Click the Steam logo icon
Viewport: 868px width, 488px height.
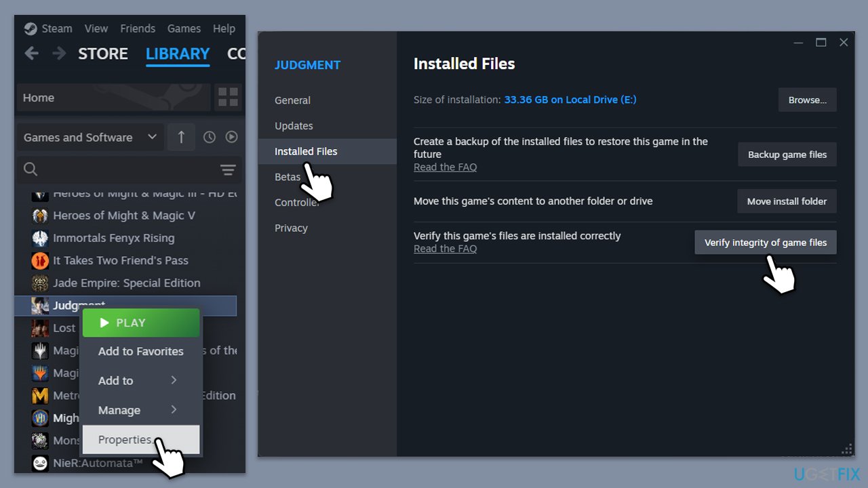click(x=31, y=28)
